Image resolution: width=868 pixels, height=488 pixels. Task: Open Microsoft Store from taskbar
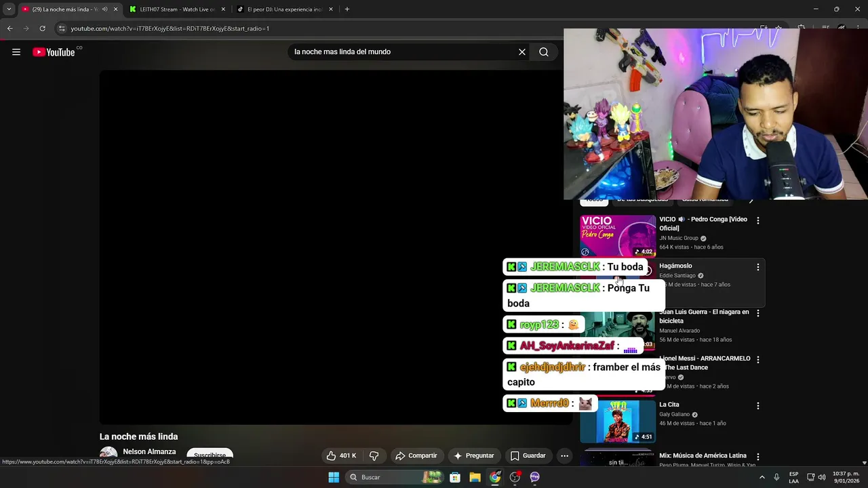point(455,477)
